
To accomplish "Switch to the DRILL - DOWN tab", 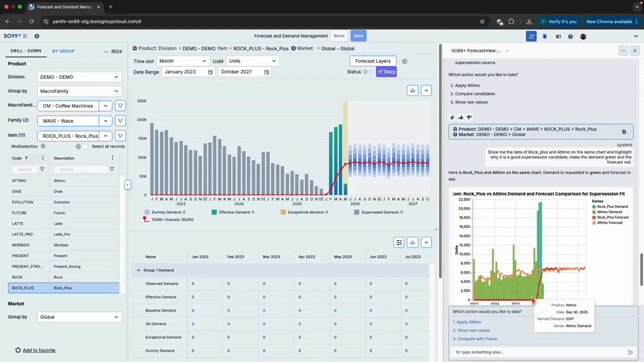I will click(26, 51).
